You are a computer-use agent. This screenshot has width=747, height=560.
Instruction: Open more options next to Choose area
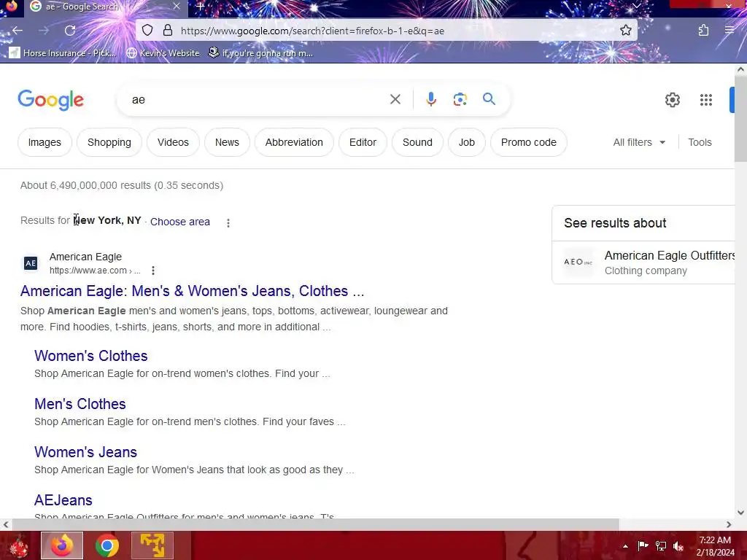click(228, 222)
